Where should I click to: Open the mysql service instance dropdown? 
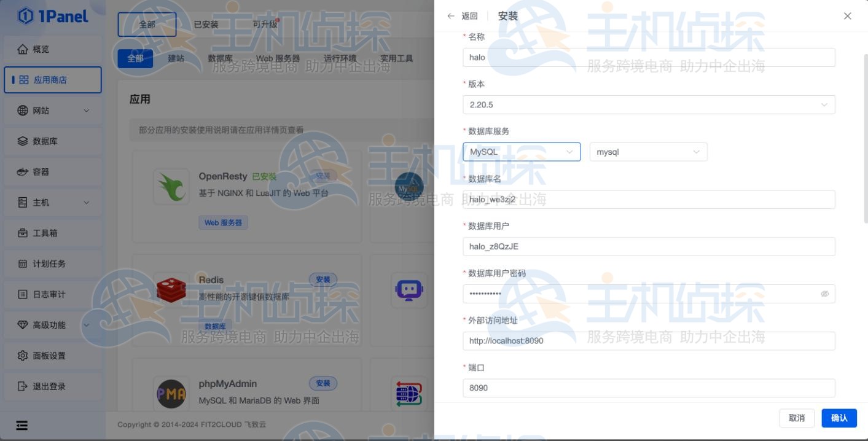[x=648, y=152]
